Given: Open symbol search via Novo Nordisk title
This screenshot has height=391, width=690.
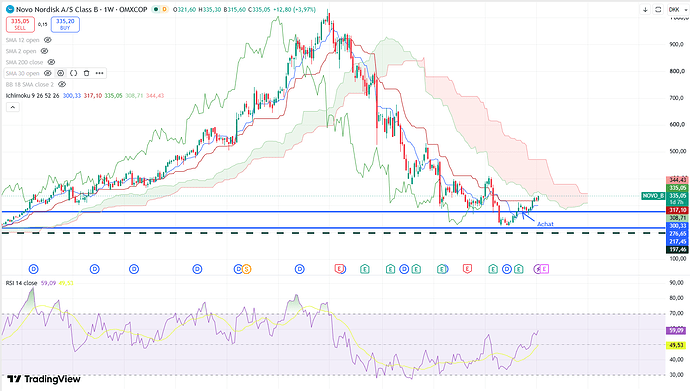Looking at the screenshot, I should click(x=81, y=9).
